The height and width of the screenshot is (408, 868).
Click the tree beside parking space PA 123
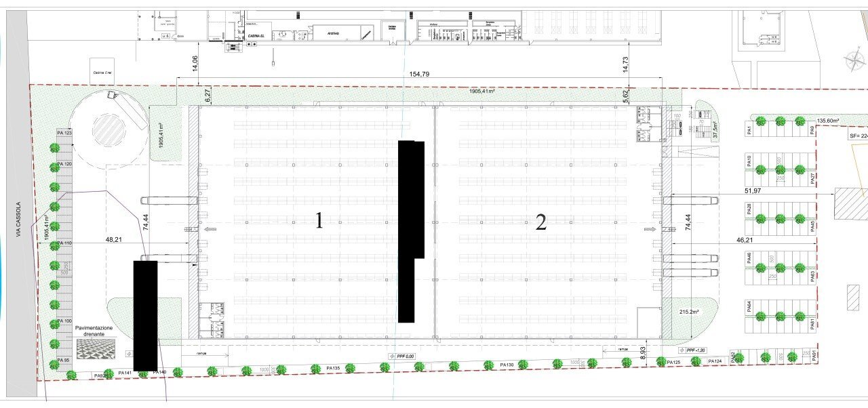click(54, 147)
